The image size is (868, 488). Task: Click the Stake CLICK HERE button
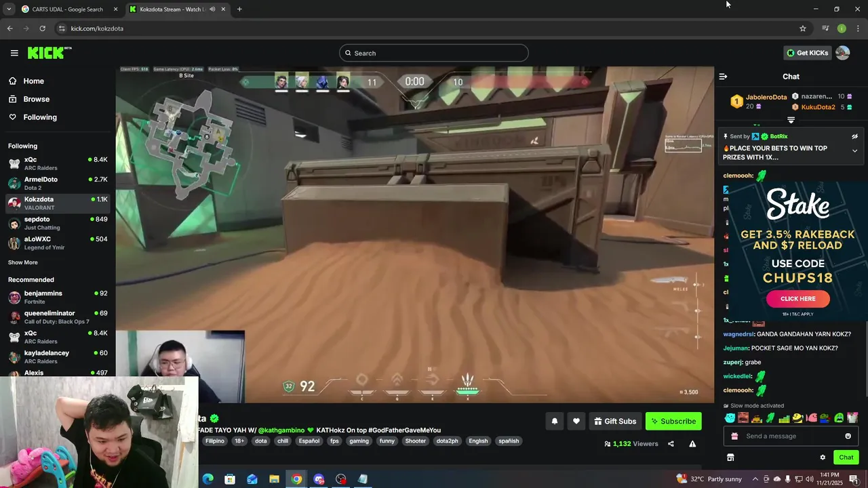797,299
